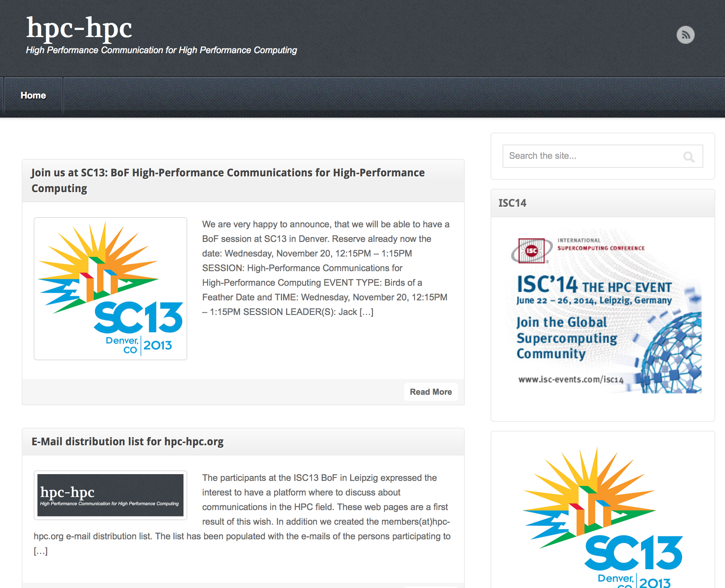Select Home navigation menu item
Screen dimensions: 725x588
pos(33,96)
